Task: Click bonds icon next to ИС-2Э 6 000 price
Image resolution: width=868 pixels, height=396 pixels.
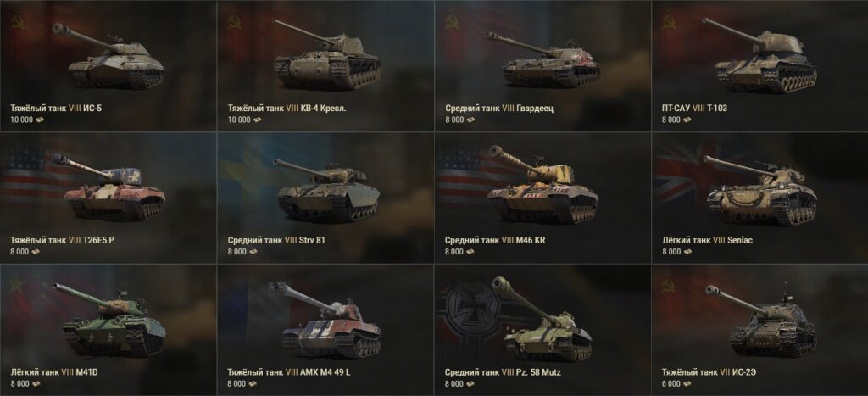Action: tap(687, 384)
